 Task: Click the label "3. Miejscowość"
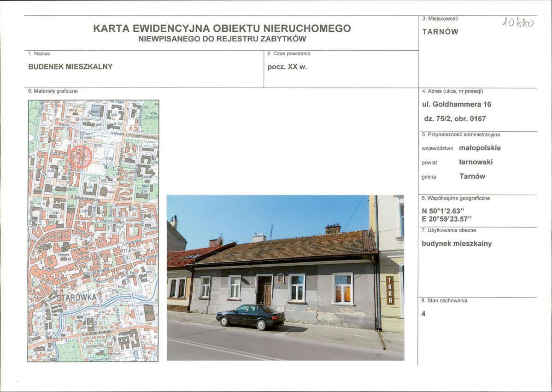pos(440,18)
